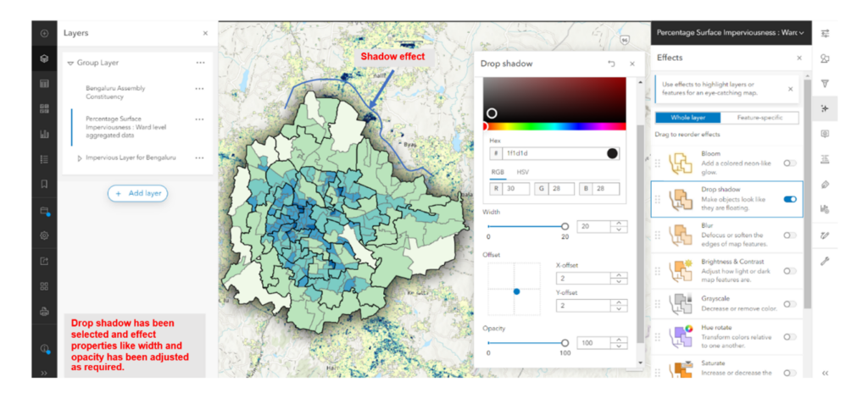Viewport: 868px width, 393px height.
Task: Open the Bookmarks icon in left toolbar
Action: point(44,184)
